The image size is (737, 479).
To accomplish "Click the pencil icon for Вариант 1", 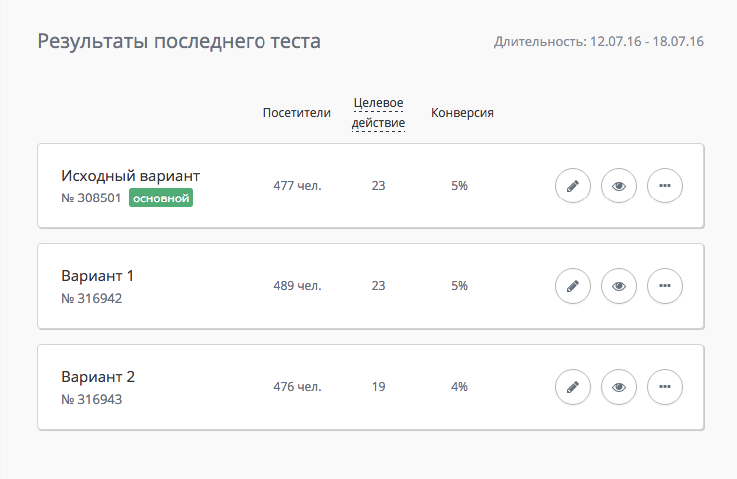I will pyautogui.click(x=572, y=286).
